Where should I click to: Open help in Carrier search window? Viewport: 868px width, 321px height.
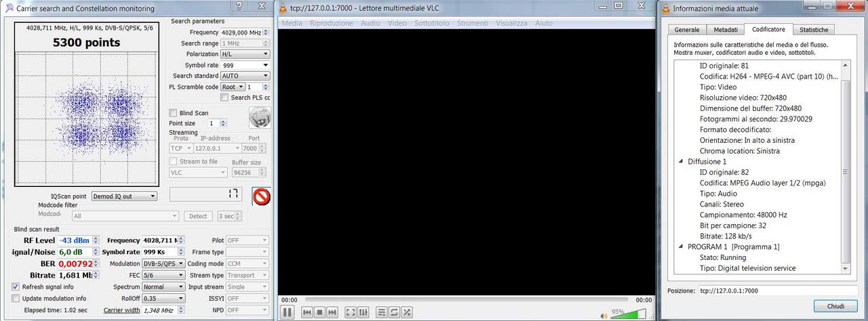(x=239, y=6)
